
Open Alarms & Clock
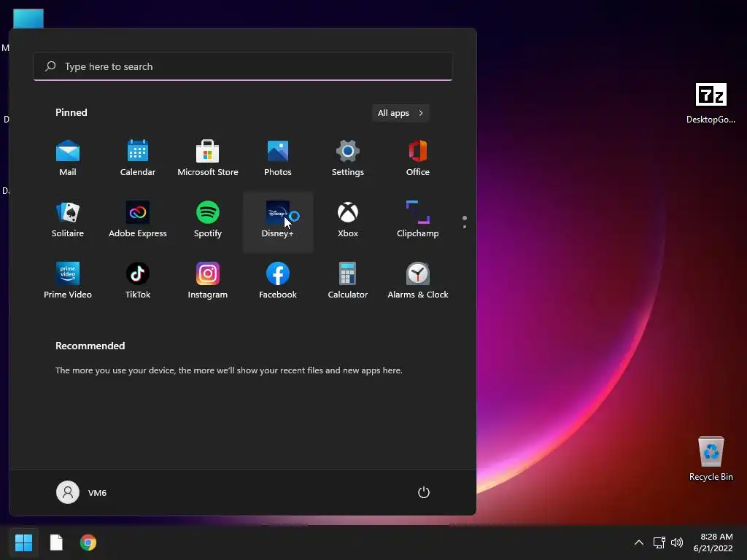418,281
